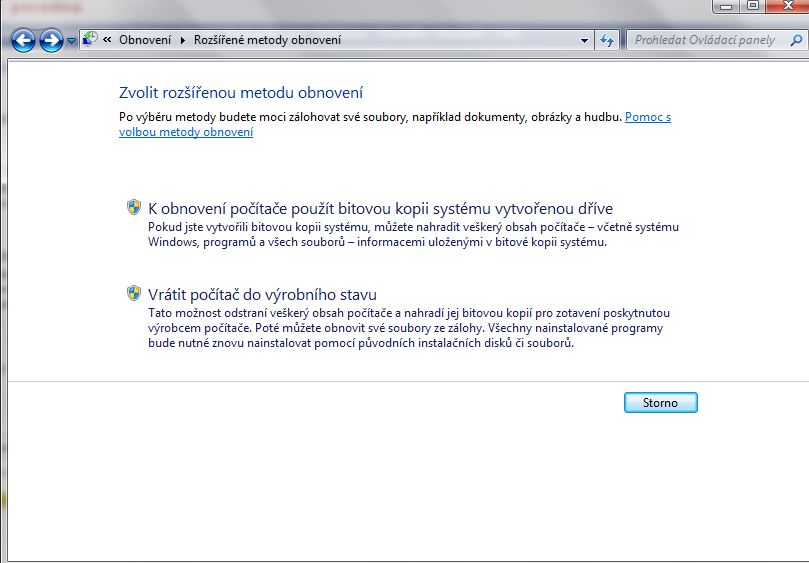Go to the Obnovení breadcrumb

(x=144, y=40)
